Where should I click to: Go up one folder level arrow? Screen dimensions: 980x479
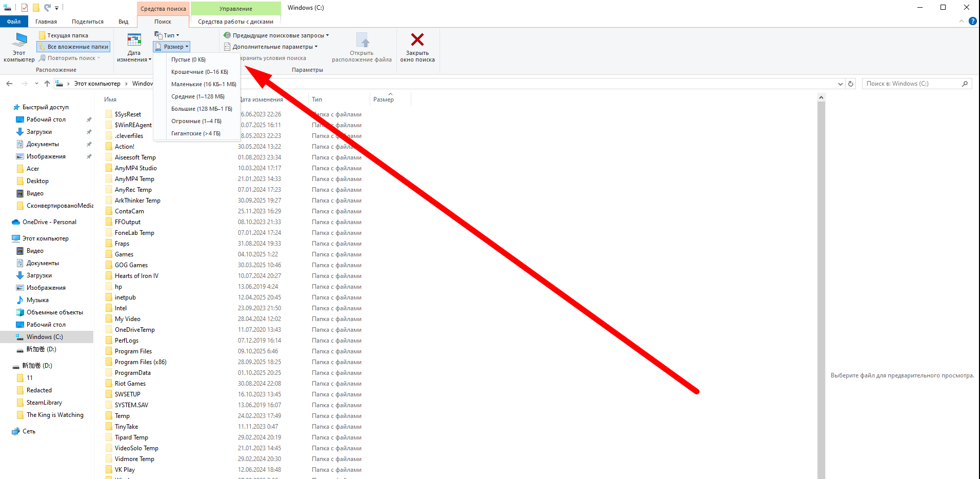[47, 84]
